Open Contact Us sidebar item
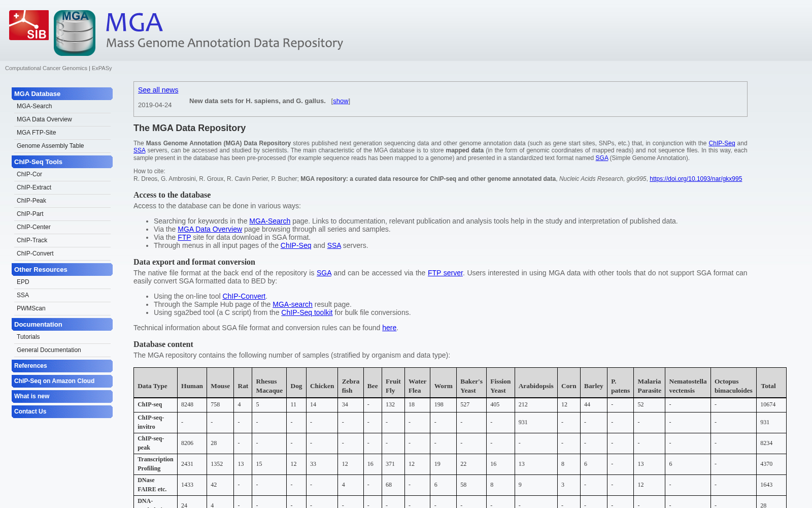 [x=62, y=411]
